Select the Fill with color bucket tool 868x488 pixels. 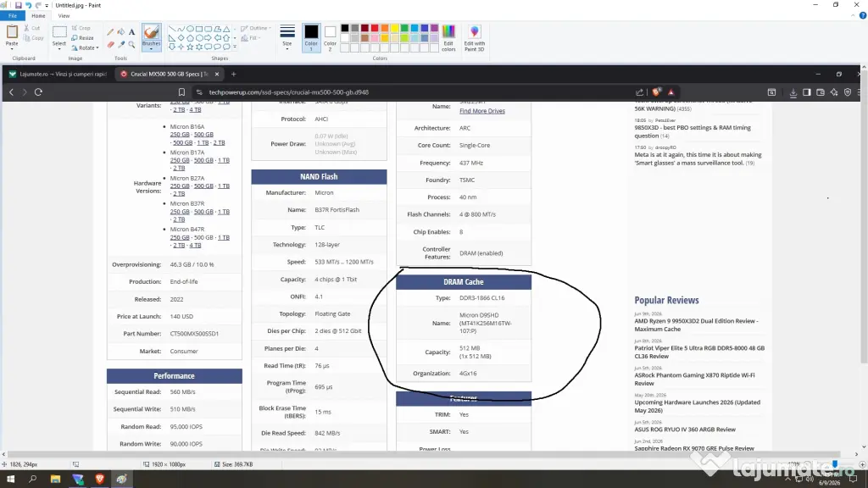click(x=120, y=32)
